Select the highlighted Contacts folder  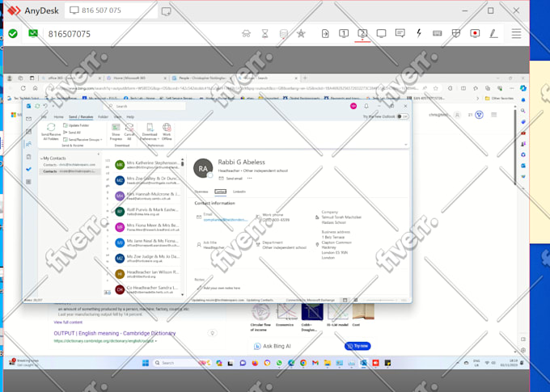pos(70,171)
